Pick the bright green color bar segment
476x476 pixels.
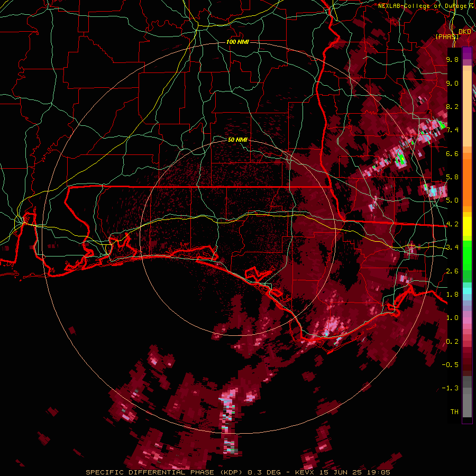[x=467, y=257]
